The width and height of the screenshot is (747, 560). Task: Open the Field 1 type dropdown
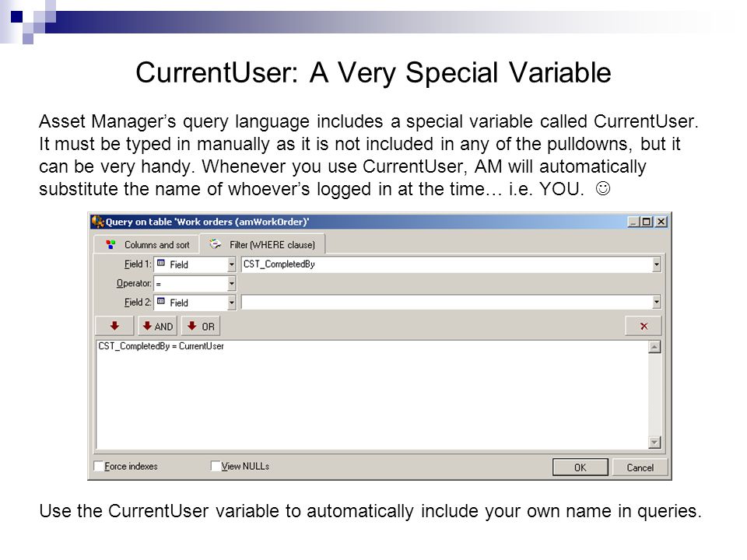[x=232, y=264]
